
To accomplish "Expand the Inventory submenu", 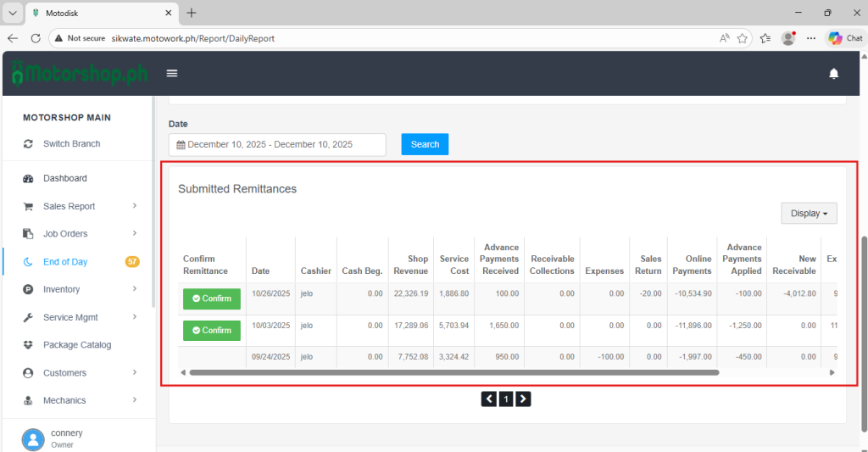I will tap(135, 290).
